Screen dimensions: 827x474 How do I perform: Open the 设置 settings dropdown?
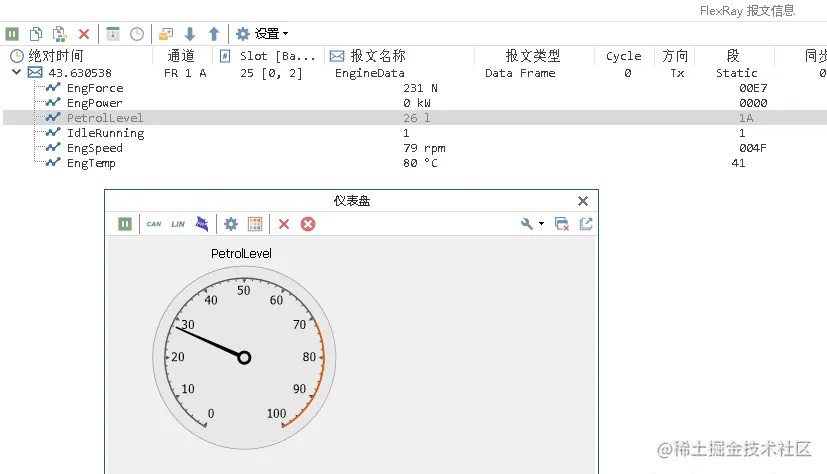click(x=262, y=34)
